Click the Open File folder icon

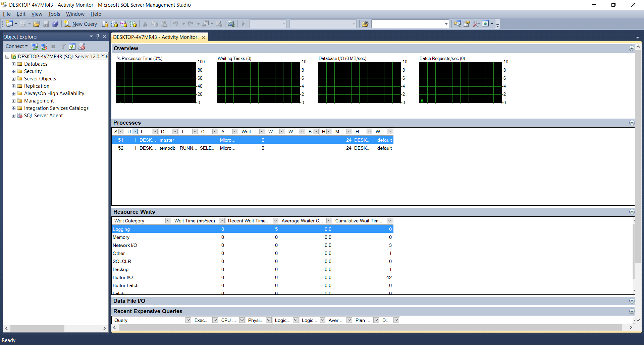37,24
